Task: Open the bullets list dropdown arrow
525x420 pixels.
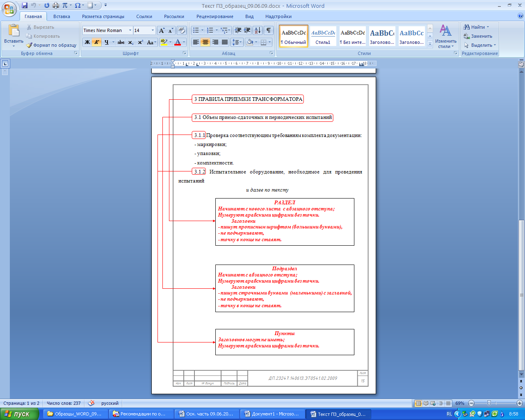Action: [x=202, y=30]
